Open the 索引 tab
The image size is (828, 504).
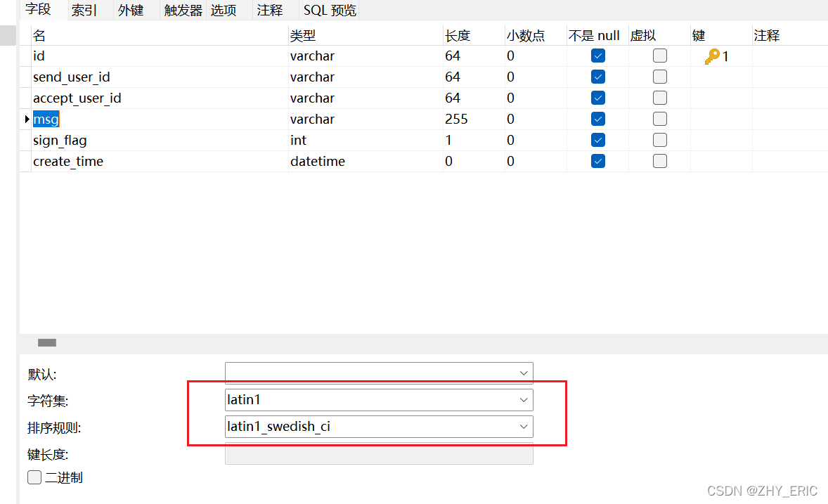pyautogui.click(x=84, y=10)
